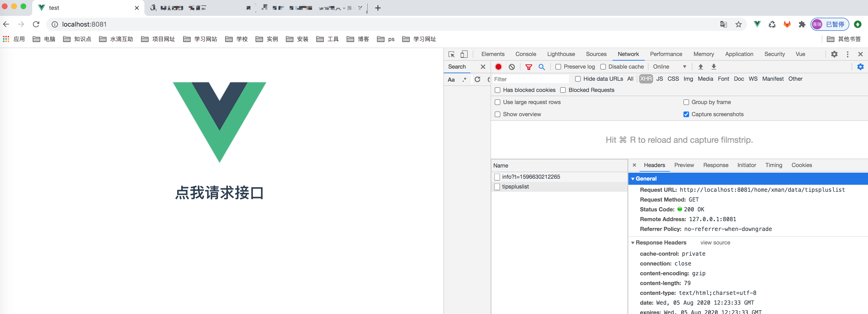This screenshot has height=314, width=868.
Task: Toggle the red filter funnel icon
Action: point(528,67)
